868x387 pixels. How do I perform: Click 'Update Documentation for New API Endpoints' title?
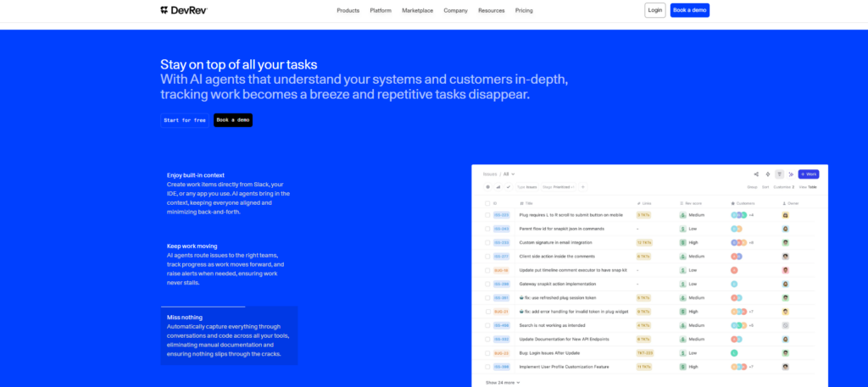click(564, 339)
